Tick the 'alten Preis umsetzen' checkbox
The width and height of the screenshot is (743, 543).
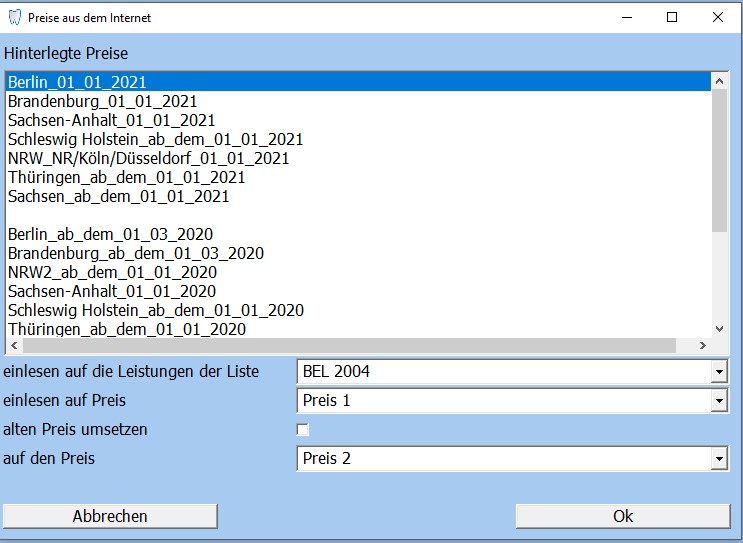coord(303,430)
